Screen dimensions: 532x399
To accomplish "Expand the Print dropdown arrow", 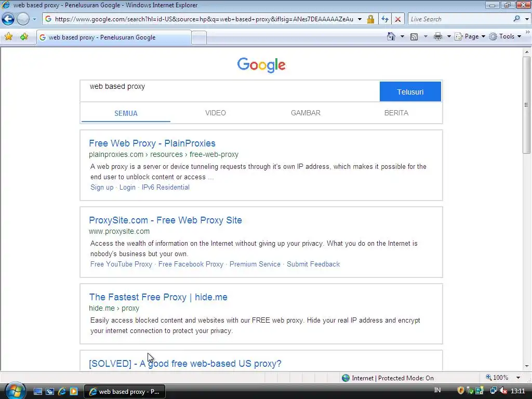I will 449,36.
